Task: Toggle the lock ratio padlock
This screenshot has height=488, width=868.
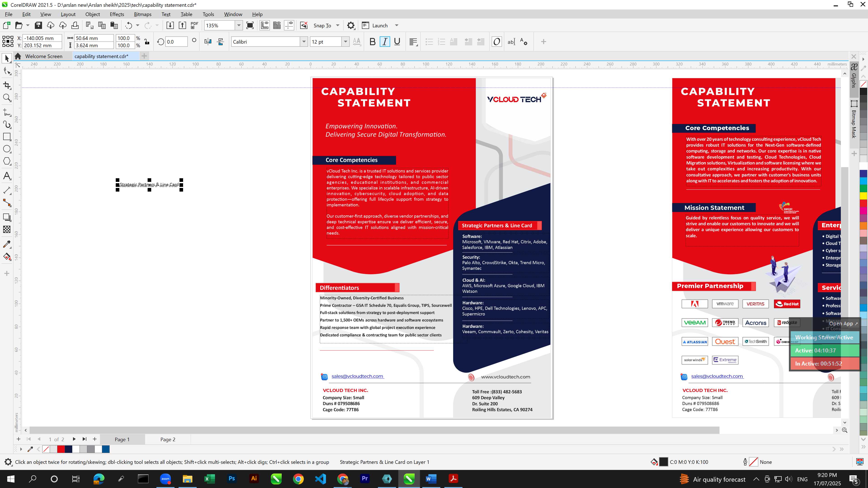Action: pos(146,42)
